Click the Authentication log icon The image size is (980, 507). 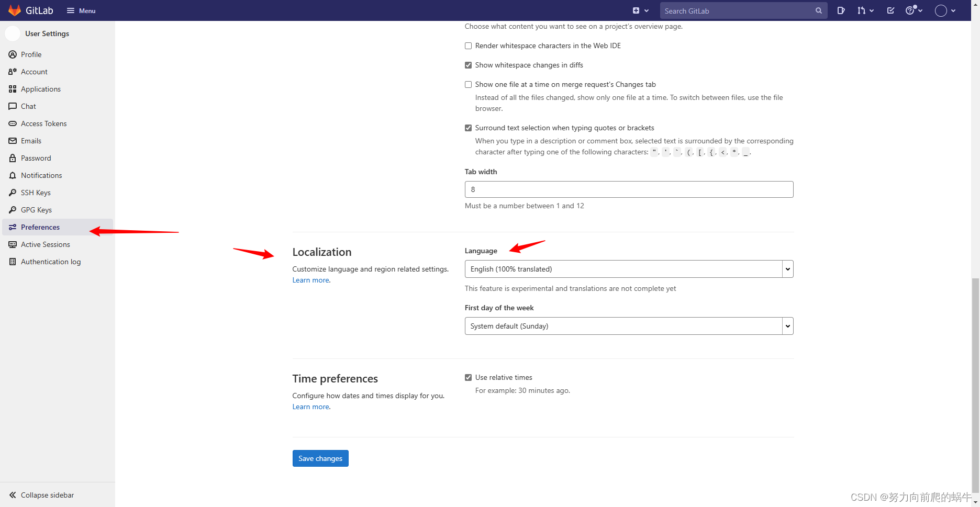[13, 262]
